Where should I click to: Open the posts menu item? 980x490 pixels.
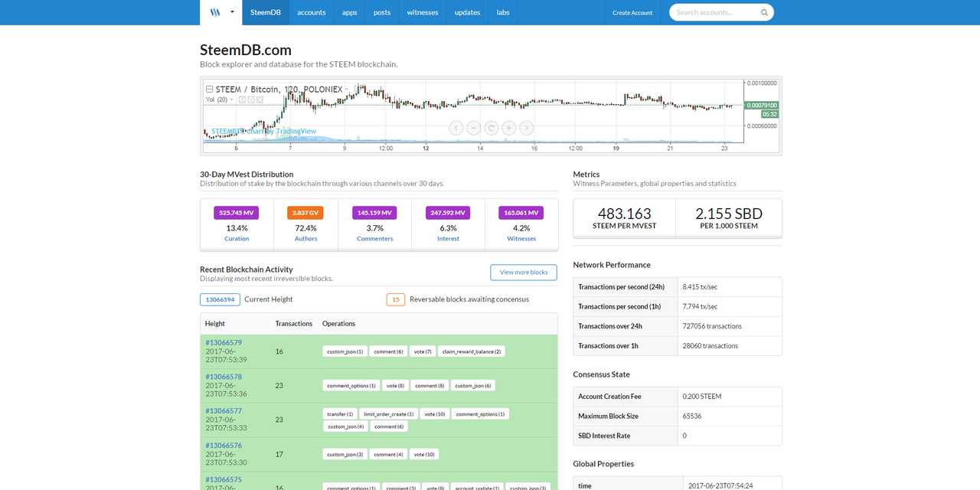tap(382, 12)
